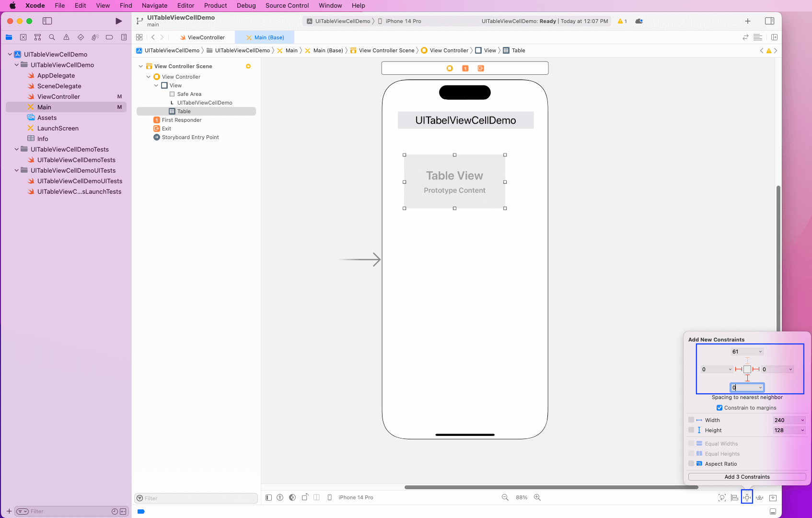Select Safe Area in document outline
Image resolution: width=812 pixels, height=518 pixels.
point(189,94)
